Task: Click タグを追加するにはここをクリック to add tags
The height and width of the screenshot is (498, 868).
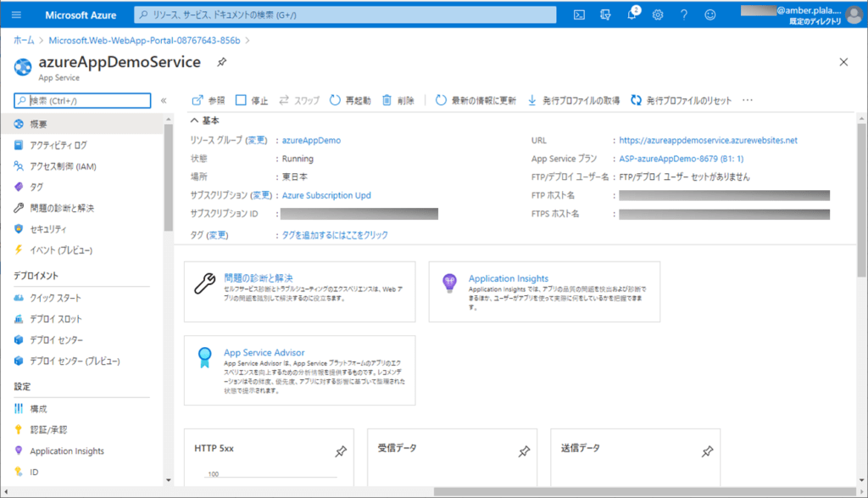Action: [x=335, y=235]
